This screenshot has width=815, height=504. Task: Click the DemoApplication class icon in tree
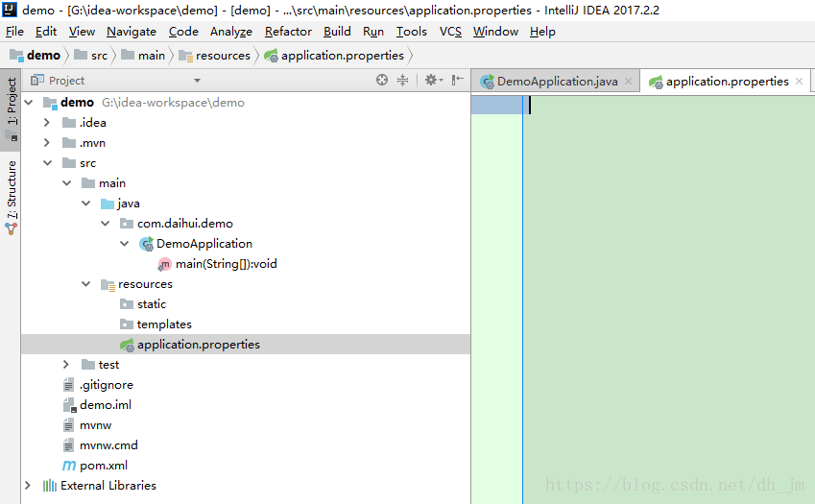146,244
